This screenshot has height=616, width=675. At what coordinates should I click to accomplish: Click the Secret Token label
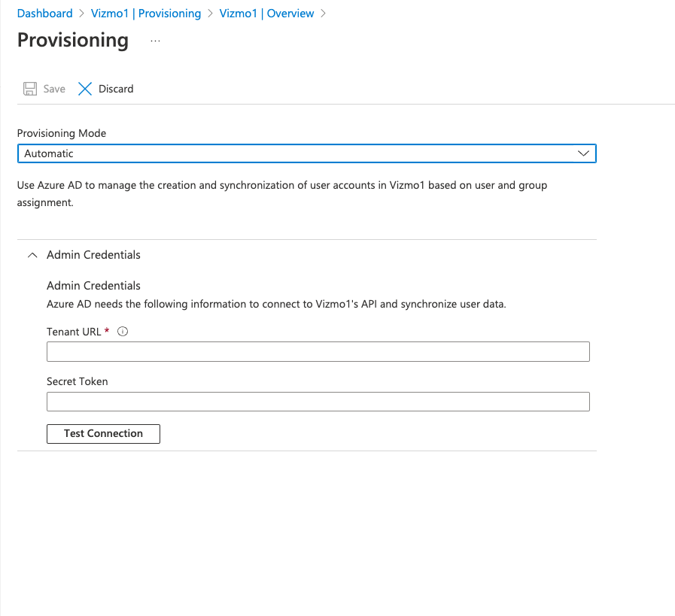point(77,381)
